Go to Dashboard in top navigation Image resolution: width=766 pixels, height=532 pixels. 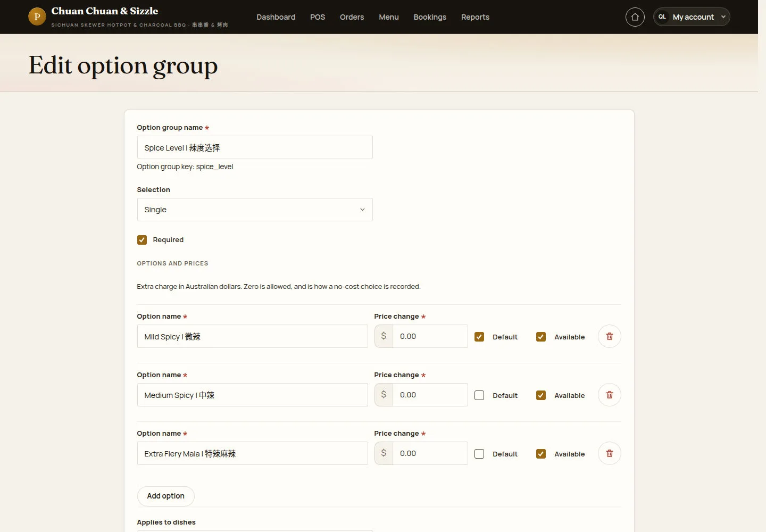pos(276,17)
